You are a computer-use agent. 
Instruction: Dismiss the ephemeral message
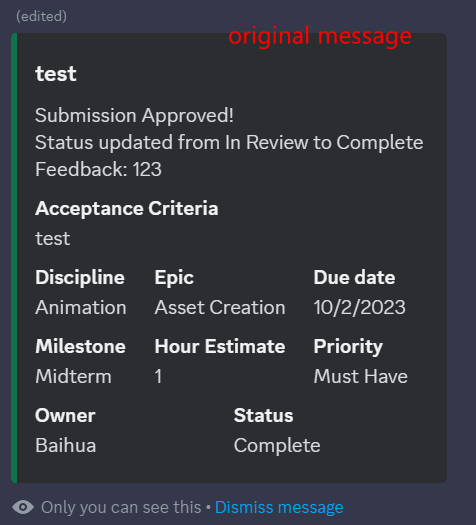pyautogui.click(x=279, y=507)
